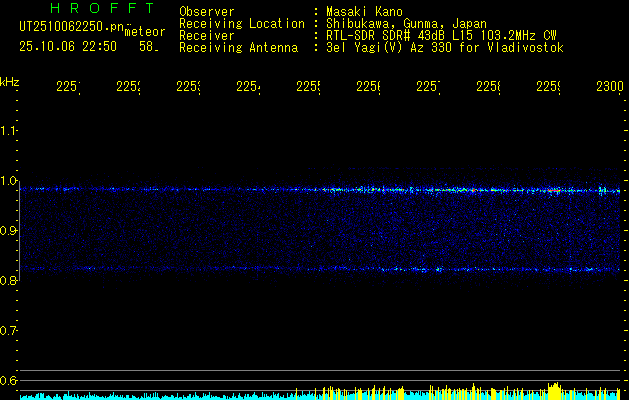Click the 2300 time axis label
629x400 pixels.
coord(610,87)
